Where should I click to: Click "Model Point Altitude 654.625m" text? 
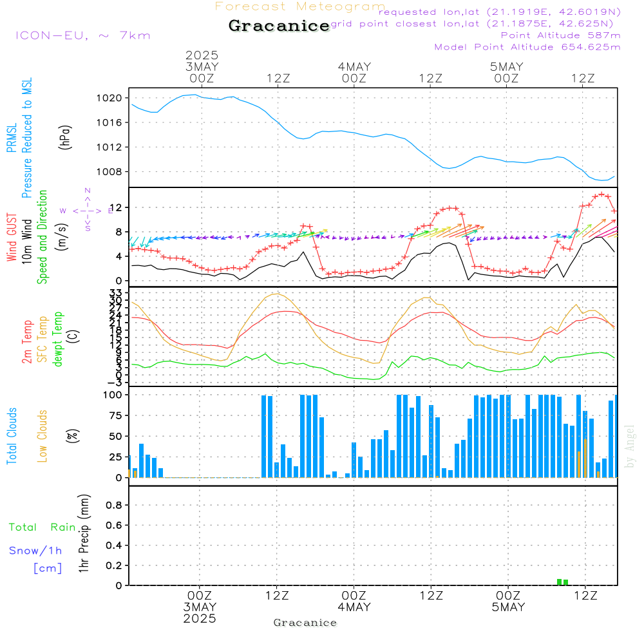(527, 47)
